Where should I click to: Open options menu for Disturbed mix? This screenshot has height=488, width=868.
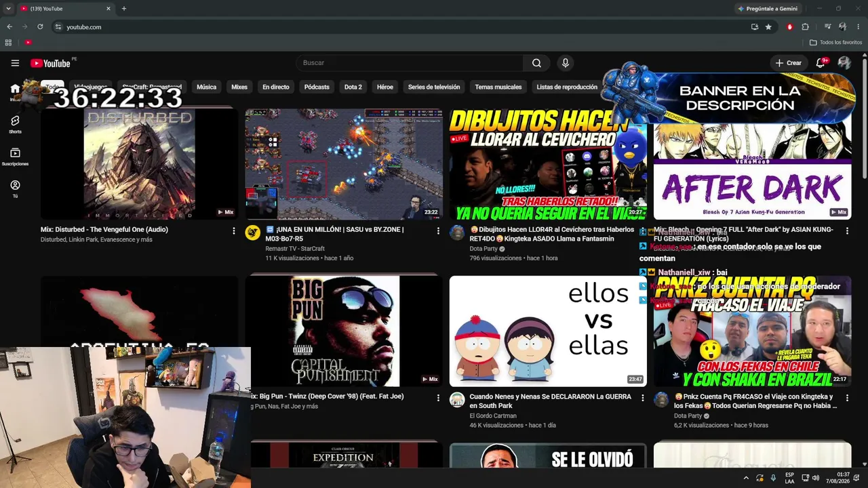(x=234, y=231)
